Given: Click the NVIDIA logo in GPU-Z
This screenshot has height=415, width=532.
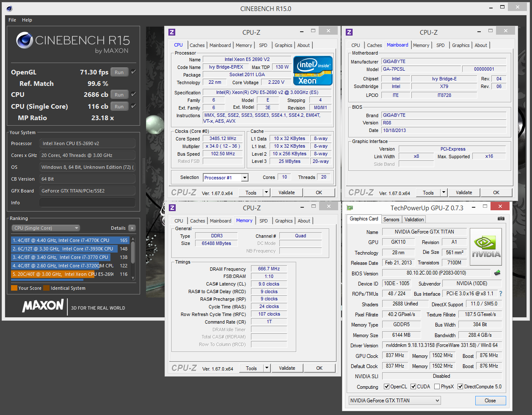Looking at the screenshot, I should click(486, 247).
